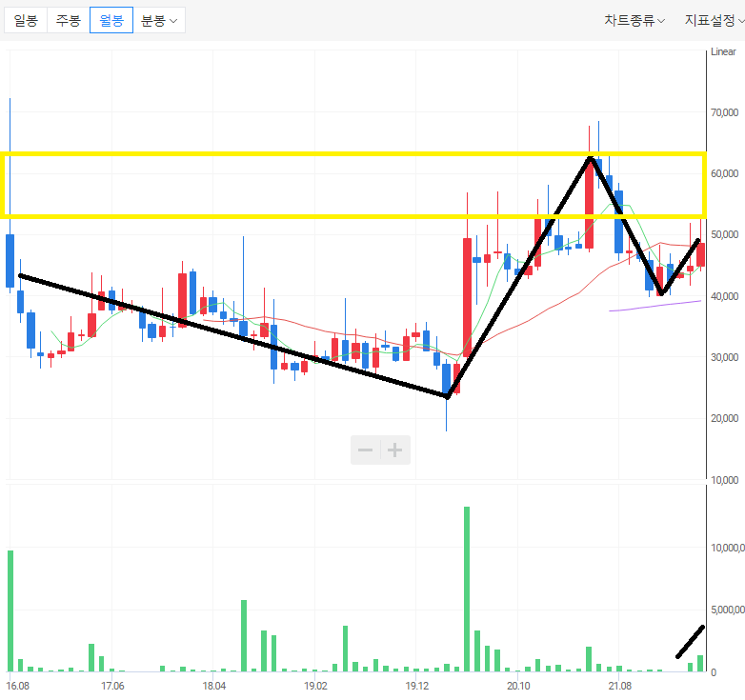The image size is (745, 700).
Task: Click the 17.06 date axis label
Action: point(112,686)
